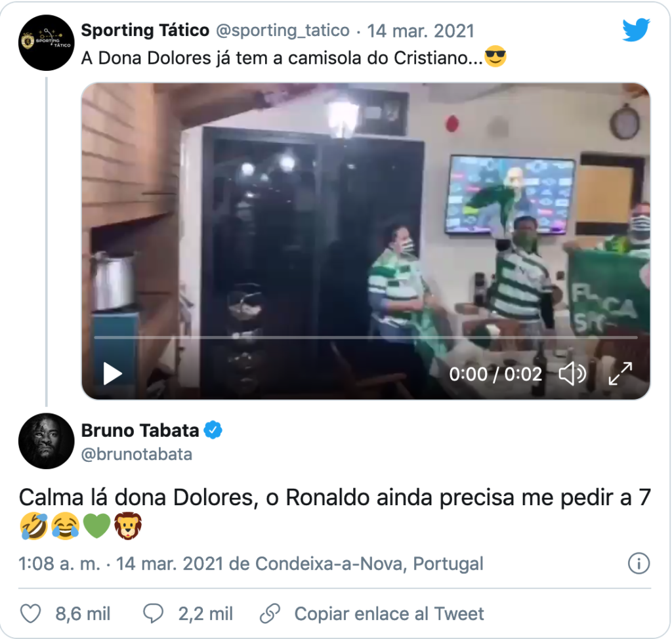Viewport: 672px width, 639px height.
Task: Open the @brunotabata handle
Action: 136,454
